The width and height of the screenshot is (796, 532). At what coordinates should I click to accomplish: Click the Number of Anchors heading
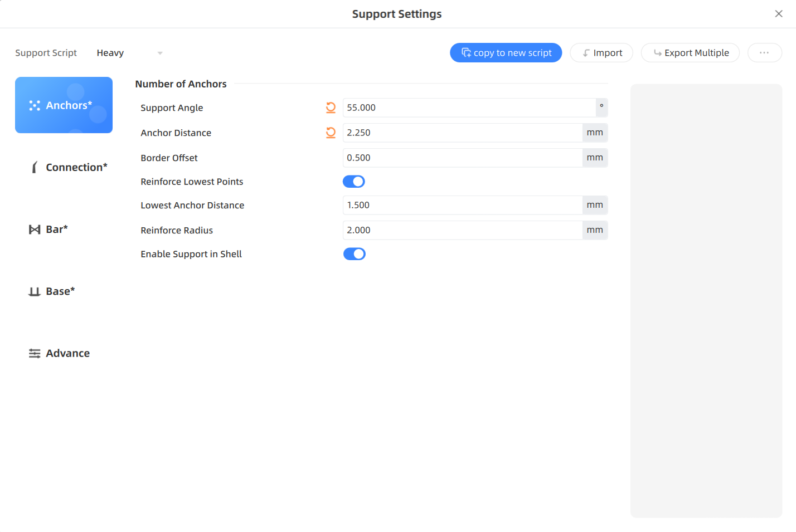point(181,84)
